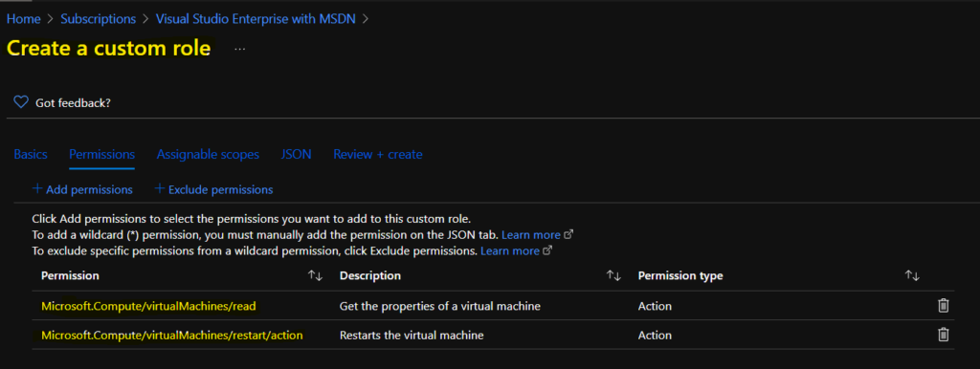Go to the JSON tab
Viewport: 980px width, 369px height.
tap(297, 154)
